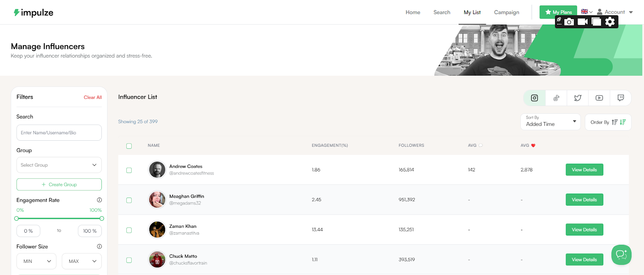Image resolution: width=644 pixels, height=275 pixels.
Task: Click the @megadams32 username
Action: [x=185, y=203]
